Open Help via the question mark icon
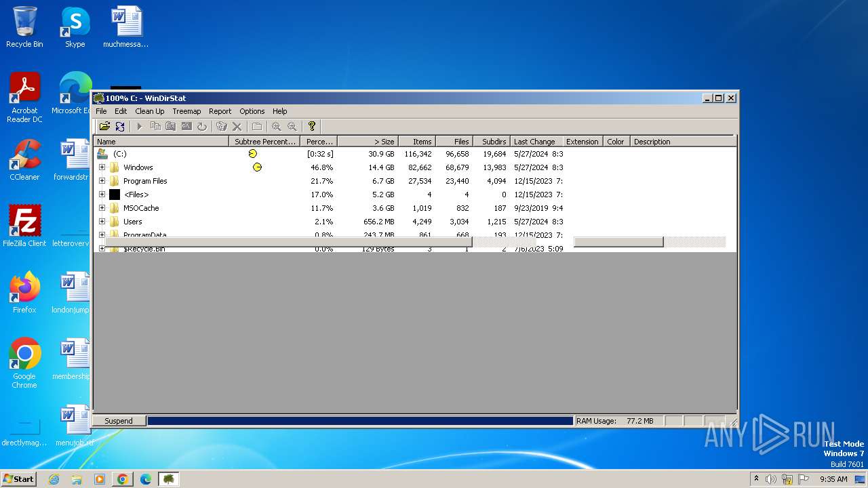Image resolution: width=868 pixels, height=488 pixels. (312, 126)
